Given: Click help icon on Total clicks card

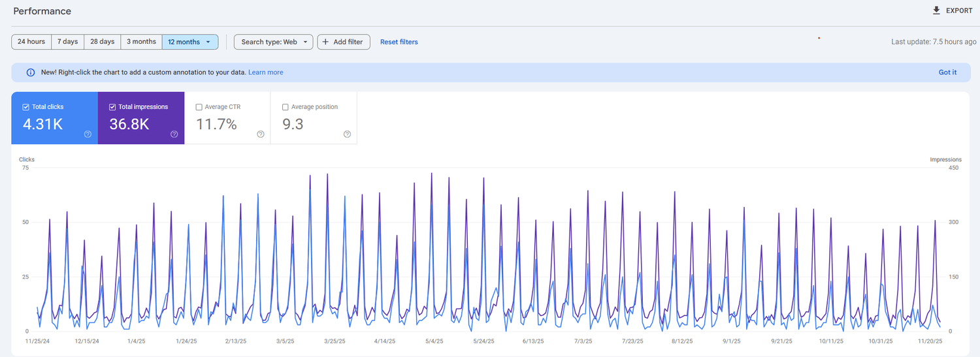Looking at the screenshot, I should point(88,134).
